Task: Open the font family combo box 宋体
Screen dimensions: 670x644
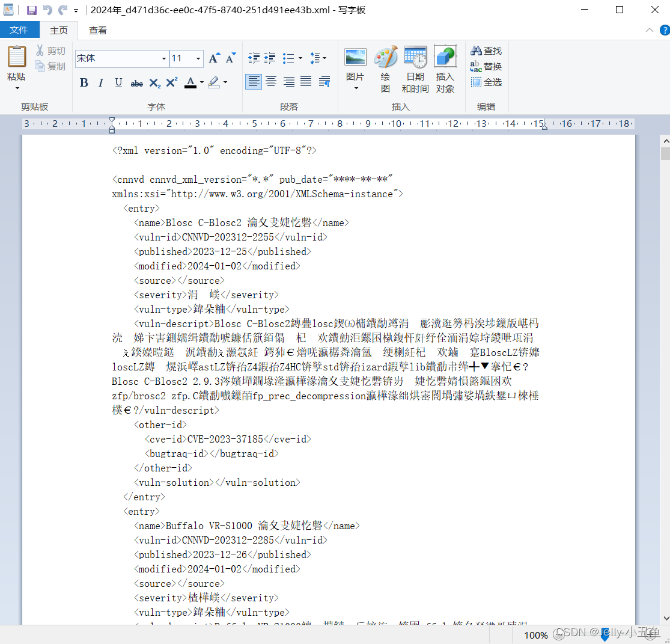Action: click(x=121, y=58)
